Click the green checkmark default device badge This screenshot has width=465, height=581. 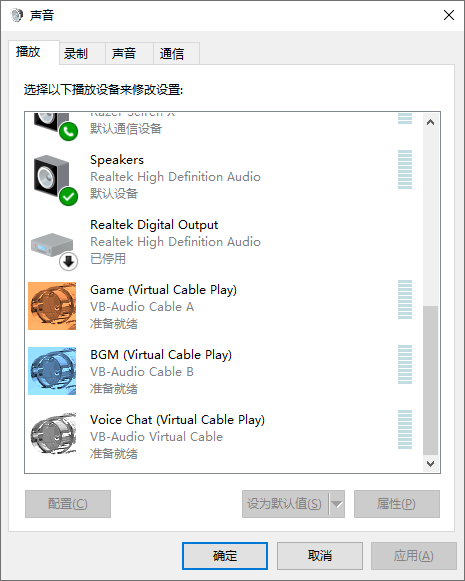click(69, 196)
